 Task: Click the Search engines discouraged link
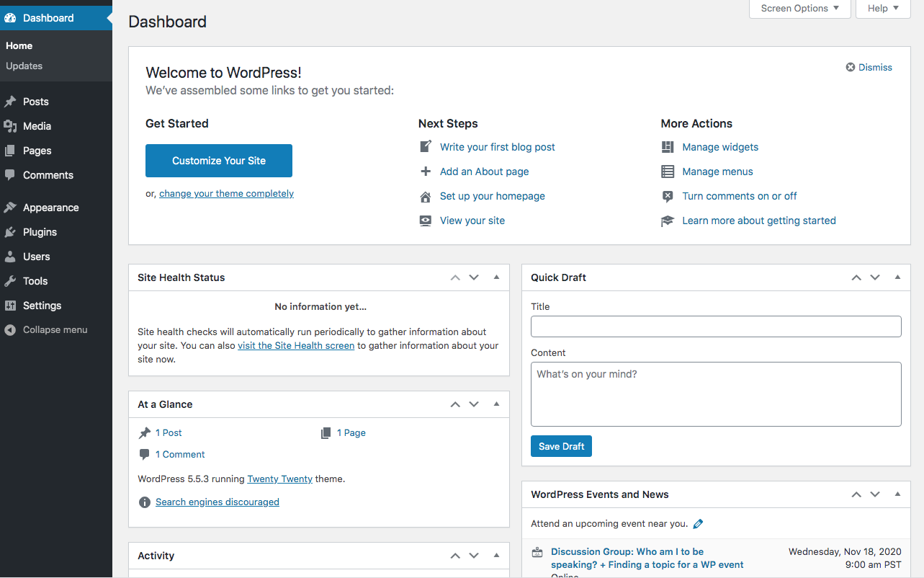[x=217, y=502]
